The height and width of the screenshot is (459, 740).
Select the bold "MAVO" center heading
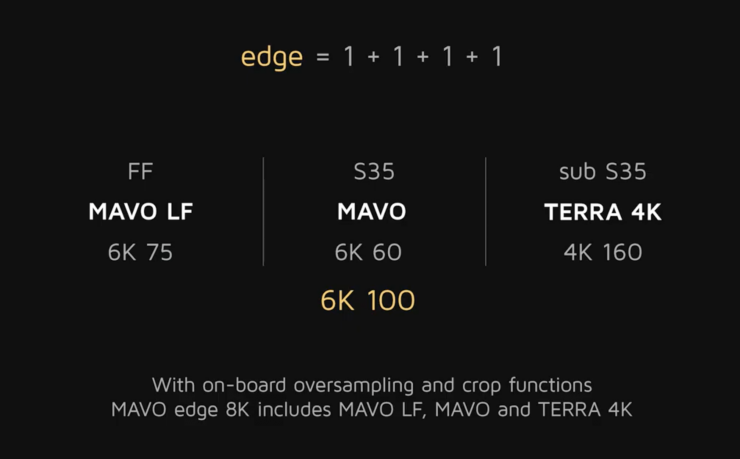pyautogui.click(x=371, y=212)
